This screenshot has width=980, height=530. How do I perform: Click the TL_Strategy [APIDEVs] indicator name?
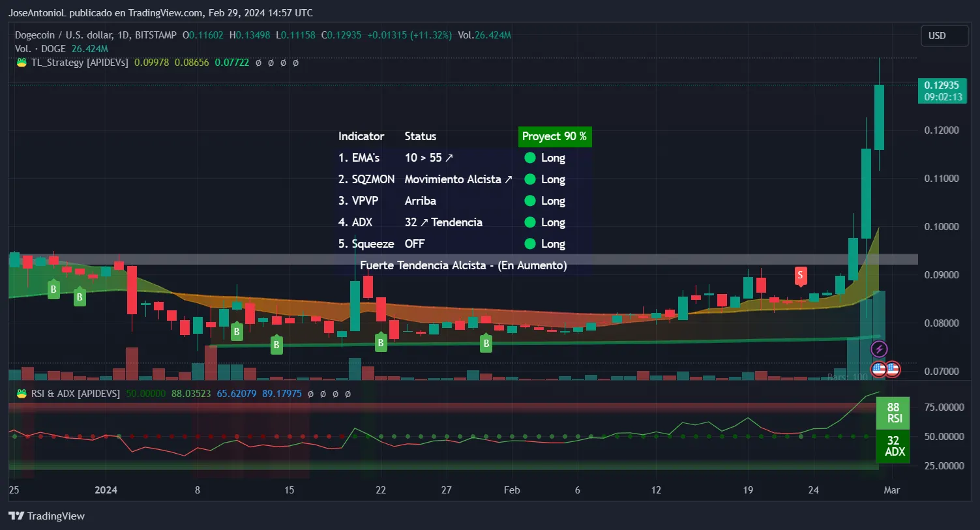(x=80, y=63)
